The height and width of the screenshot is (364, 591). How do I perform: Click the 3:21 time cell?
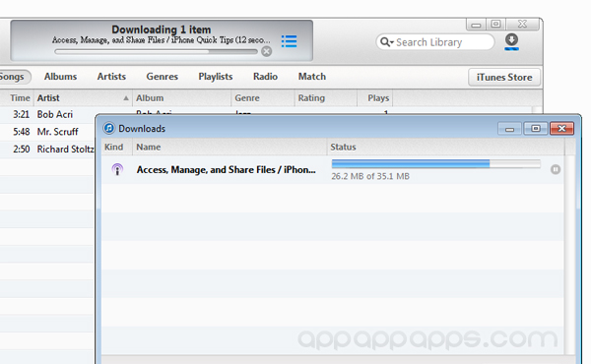pos(21,114)
